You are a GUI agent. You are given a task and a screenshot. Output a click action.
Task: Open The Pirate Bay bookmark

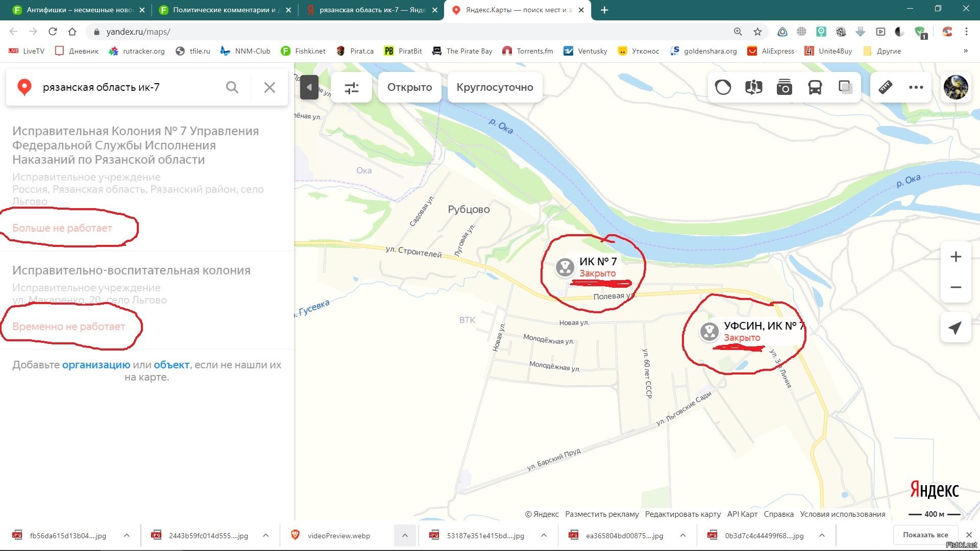pos(462,51)
